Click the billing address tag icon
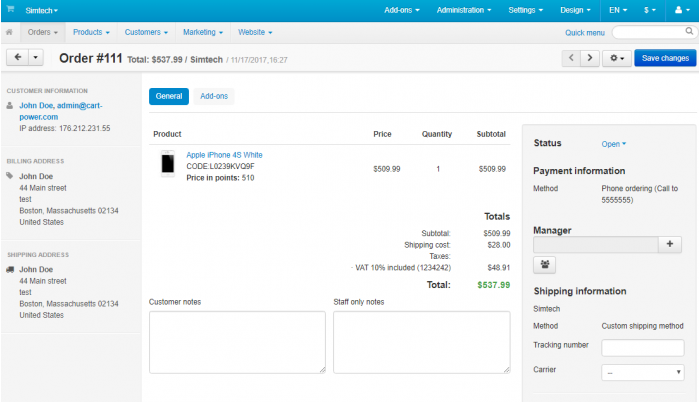Viewport: 700px width, 402px height. (x=10, y=176)
